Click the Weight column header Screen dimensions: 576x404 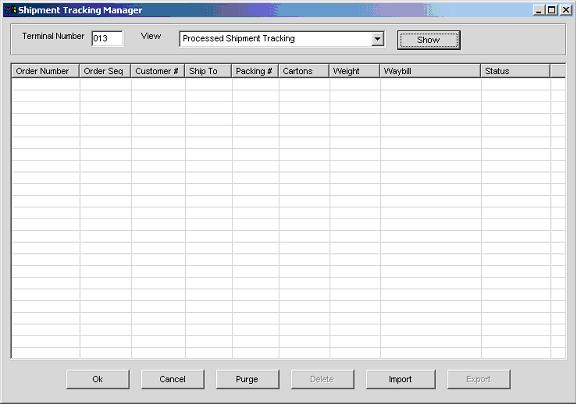354,71
